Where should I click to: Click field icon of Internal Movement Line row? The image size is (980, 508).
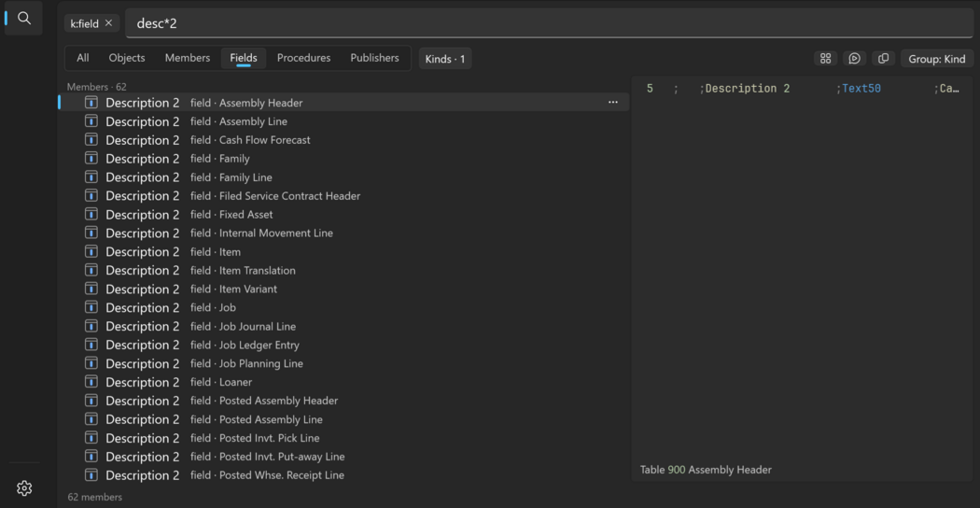click(91, 233)
